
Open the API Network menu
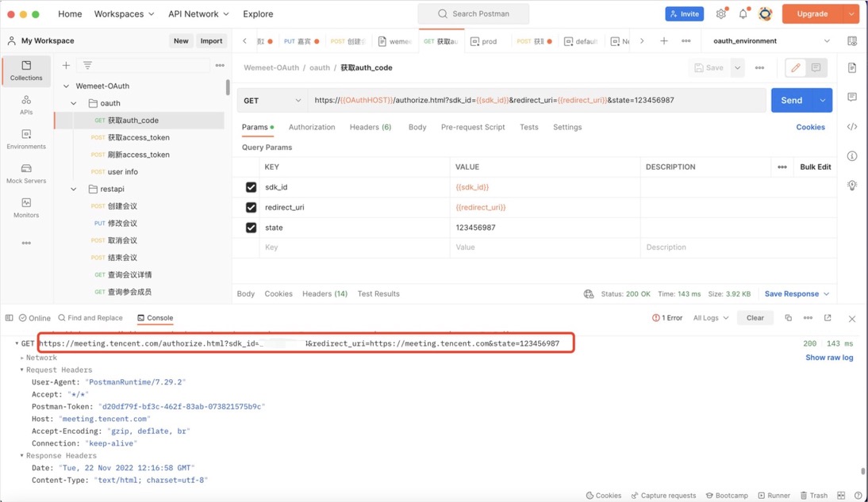tap(198, 13)
